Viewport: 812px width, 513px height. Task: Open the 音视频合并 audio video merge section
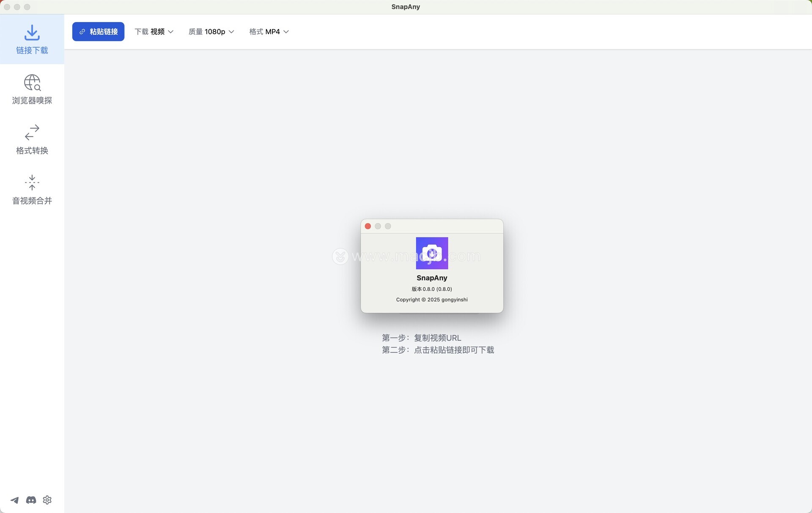32,190
